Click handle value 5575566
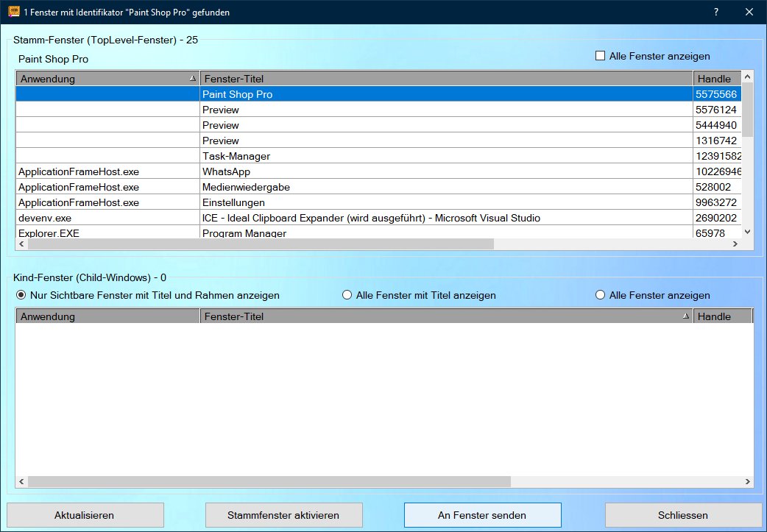Image resolution: width=767 pixels, height=532 pixels. tap(716, 94)
